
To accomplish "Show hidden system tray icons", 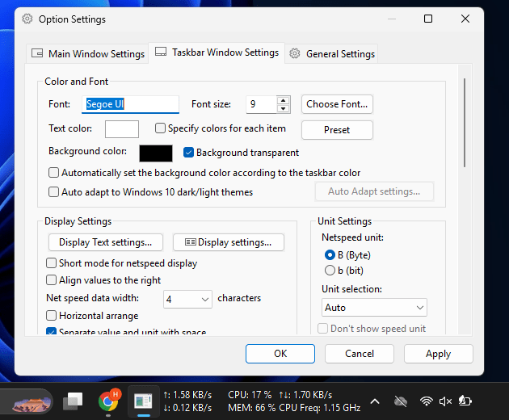I will 374,401.
